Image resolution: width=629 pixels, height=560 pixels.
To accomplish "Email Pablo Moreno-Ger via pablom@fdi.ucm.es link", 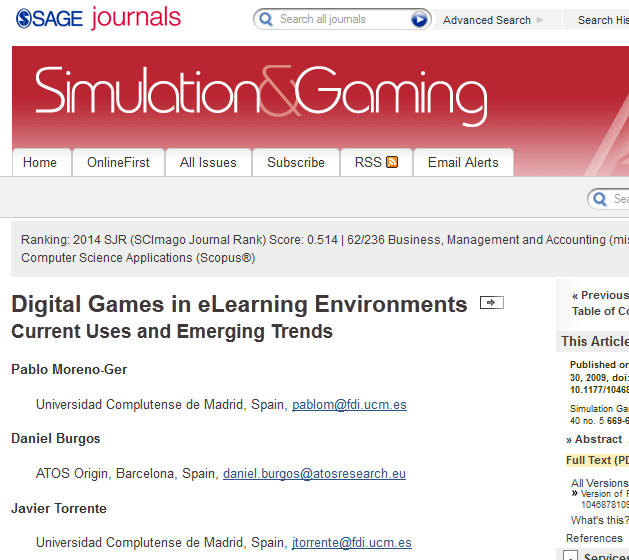I will coord(349,405).
